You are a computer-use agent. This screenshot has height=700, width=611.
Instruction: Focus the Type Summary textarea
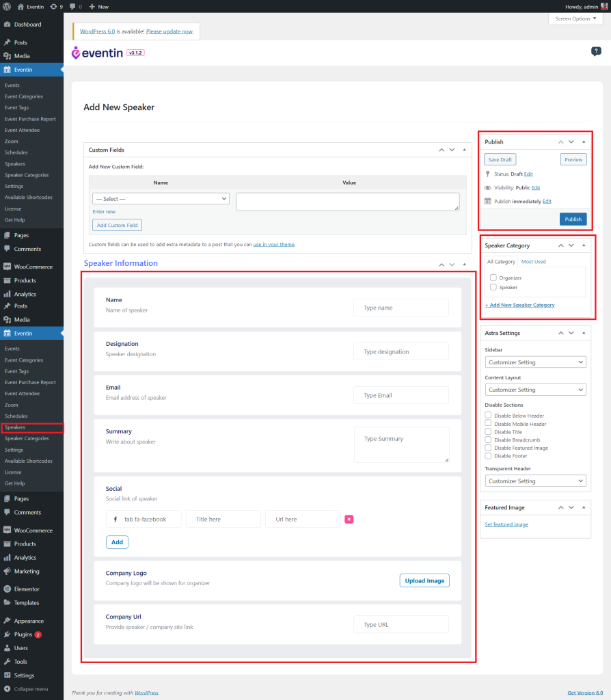[402, 444]
